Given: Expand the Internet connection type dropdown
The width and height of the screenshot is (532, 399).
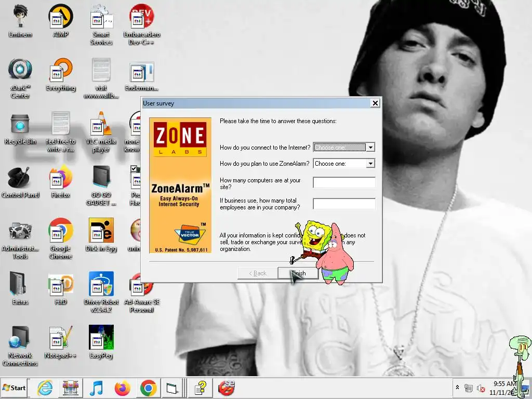Looking at the screenshot, I should coord(370,147).
